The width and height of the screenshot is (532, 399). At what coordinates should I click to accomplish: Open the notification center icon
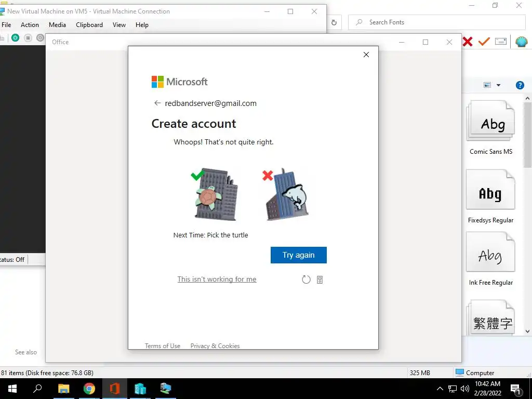(516, 389)
